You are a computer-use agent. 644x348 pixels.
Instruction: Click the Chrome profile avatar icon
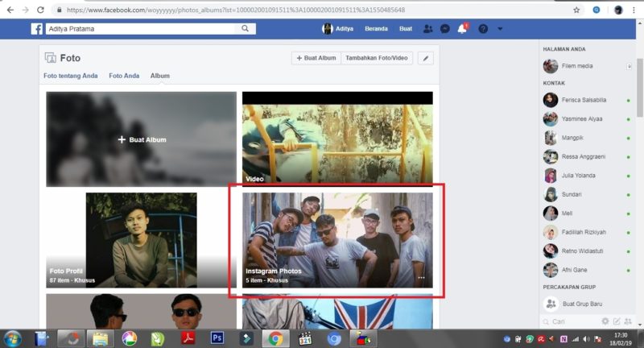(x=618, y=10)
